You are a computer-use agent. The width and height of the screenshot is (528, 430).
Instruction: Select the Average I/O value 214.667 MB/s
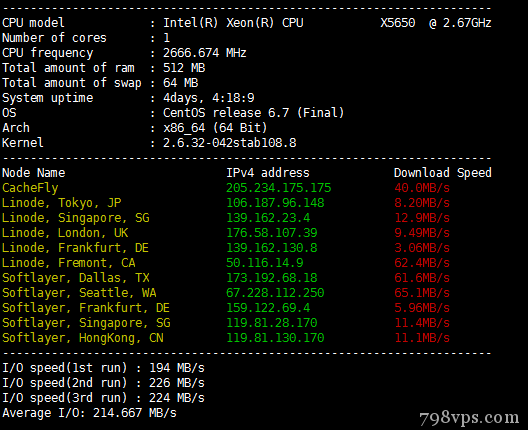[135, 413]
